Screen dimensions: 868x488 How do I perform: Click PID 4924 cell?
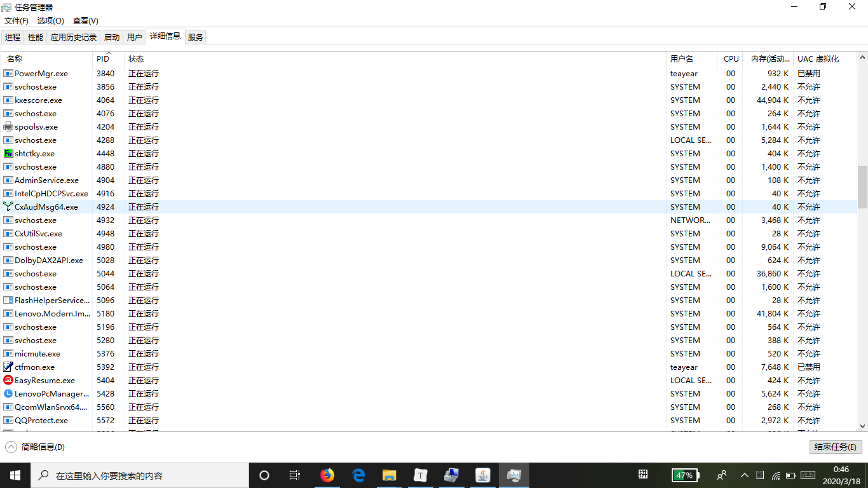tap(105, 207)
